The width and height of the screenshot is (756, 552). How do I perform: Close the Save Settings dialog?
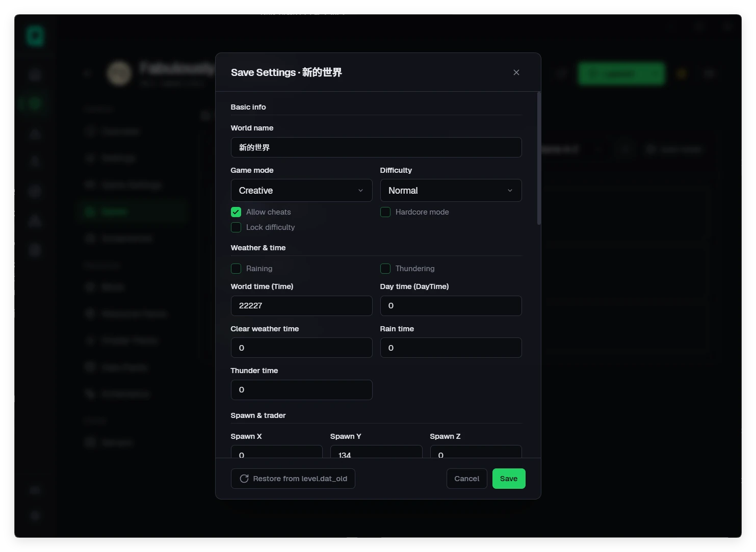[x=516, y=72]
